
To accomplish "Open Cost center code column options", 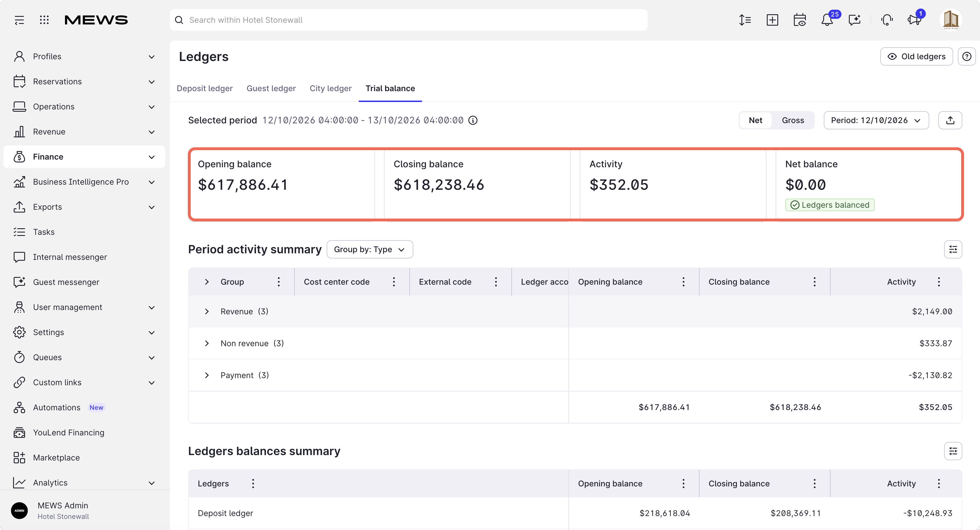I will pyautogui.click(x=394, y=282).
